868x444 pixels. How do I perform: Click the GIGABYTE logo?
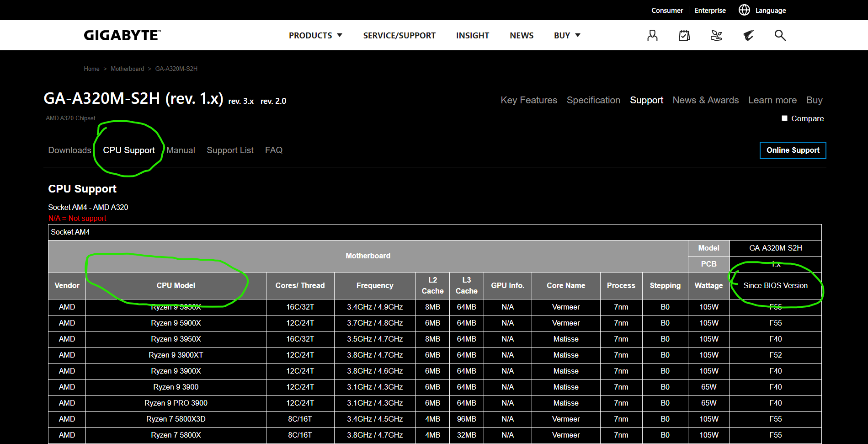[122, 35]
